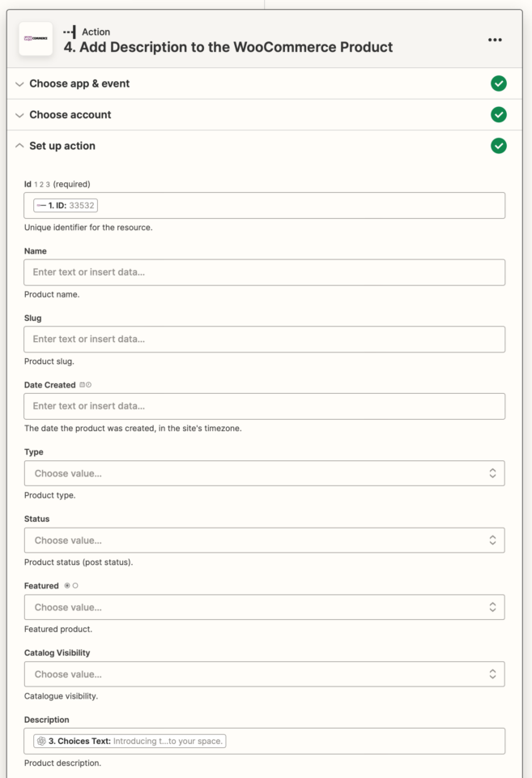Click green checkmark on Choose app & event
Image resolution: width=532 pixels, height=778 pixels.
pos(499,83)
